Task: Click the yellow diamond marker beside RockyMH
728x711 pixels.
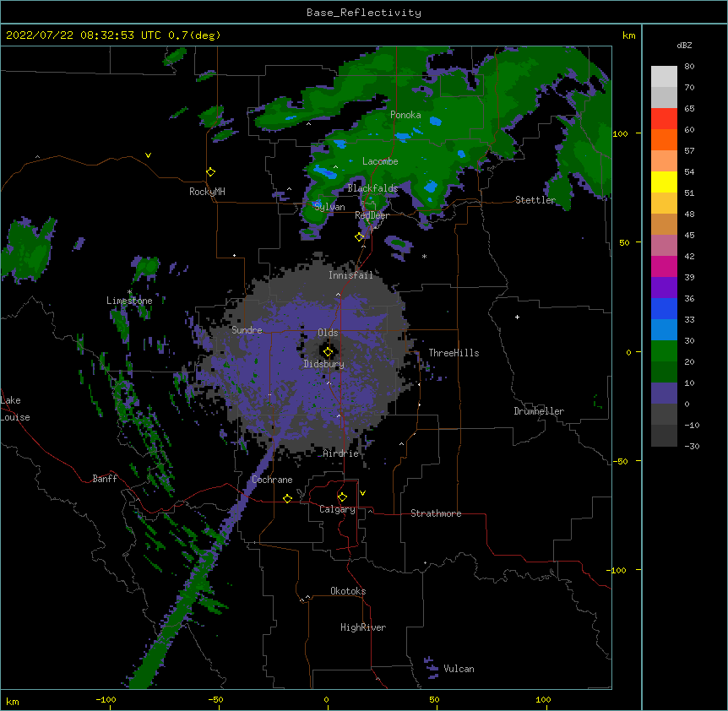Action: coord(211,172)
